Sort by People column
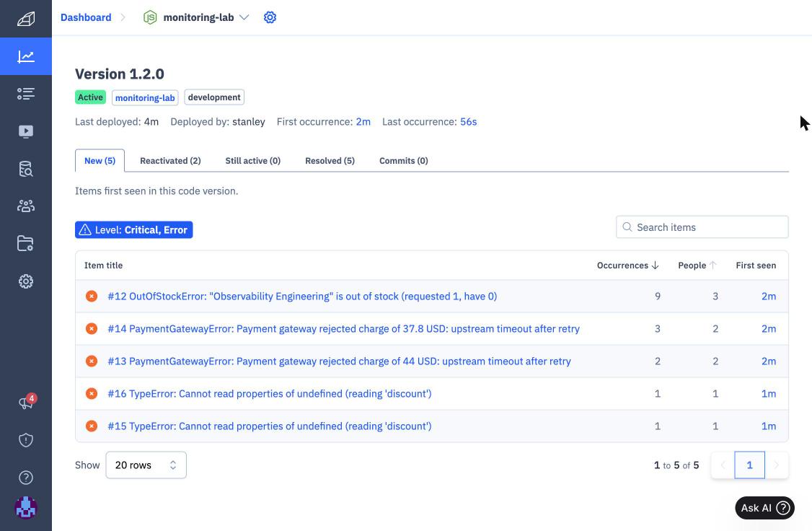This screenshot has width=812, height=531. click(697, 265)
